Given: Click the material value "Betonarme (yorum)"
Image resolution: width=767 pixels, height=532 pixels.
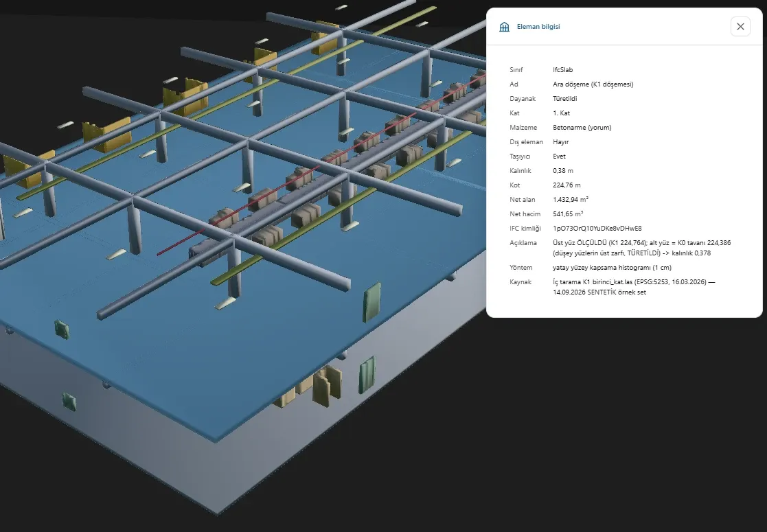Looking at the screenshot, I should tap(582, 128).
